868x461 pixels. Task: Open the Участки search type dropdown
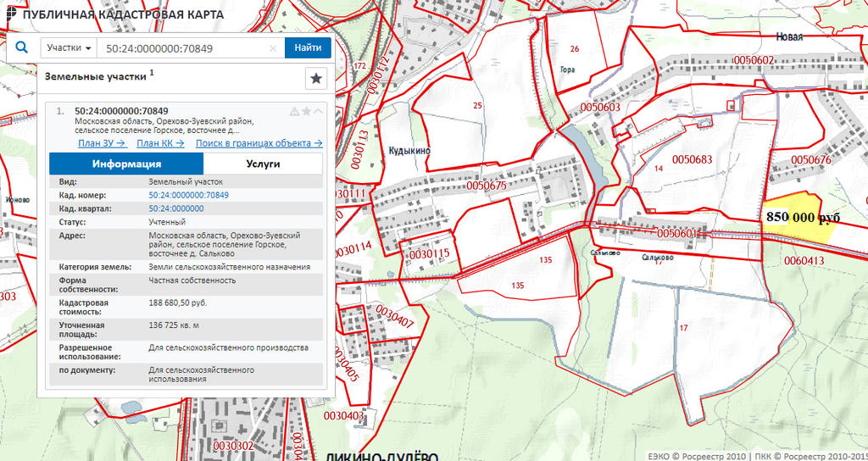69,48
